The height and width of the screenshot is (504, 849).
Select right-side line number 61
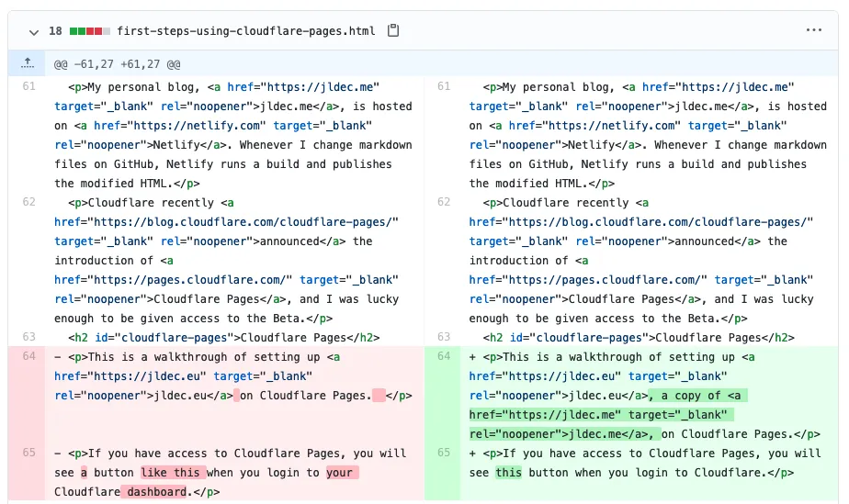[444, 86]
